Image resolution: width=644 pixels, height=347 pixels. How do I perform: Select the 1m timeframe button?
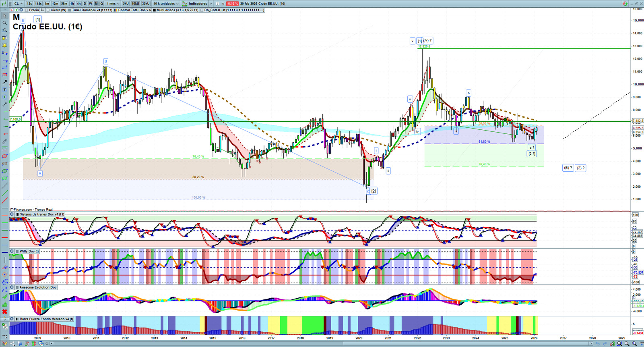[x=47, y=4]
